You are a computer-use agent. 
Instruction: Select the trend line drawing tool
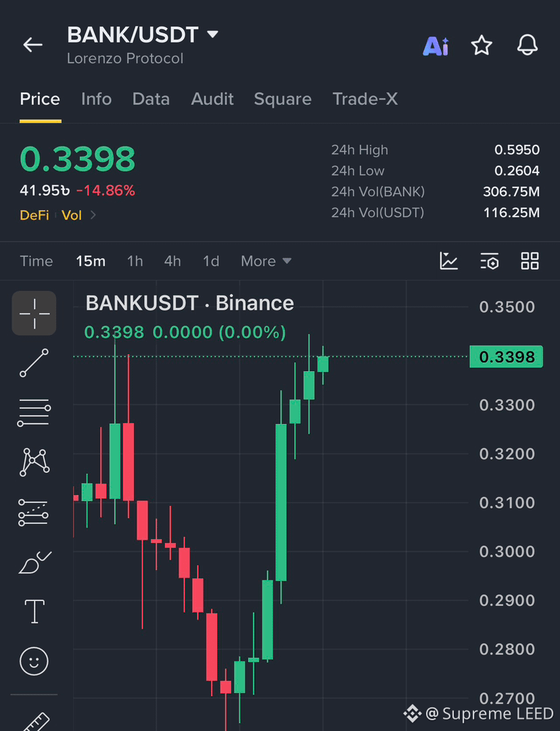click(34, 362)
